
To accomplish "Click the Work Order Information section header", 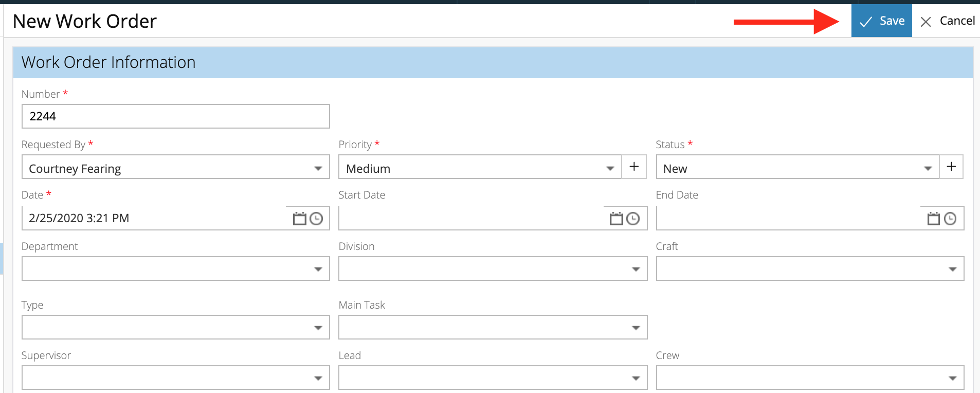I will [x=493, y=62].
